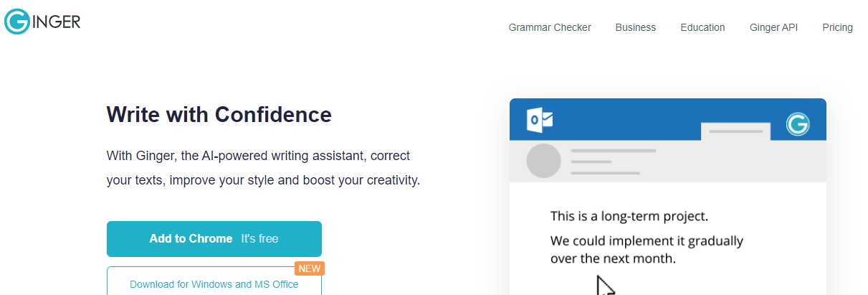The width and height of the screenshot is (868, 295).
Task: Click the mouse cursor arrow illustration
Action: point(606,285)
